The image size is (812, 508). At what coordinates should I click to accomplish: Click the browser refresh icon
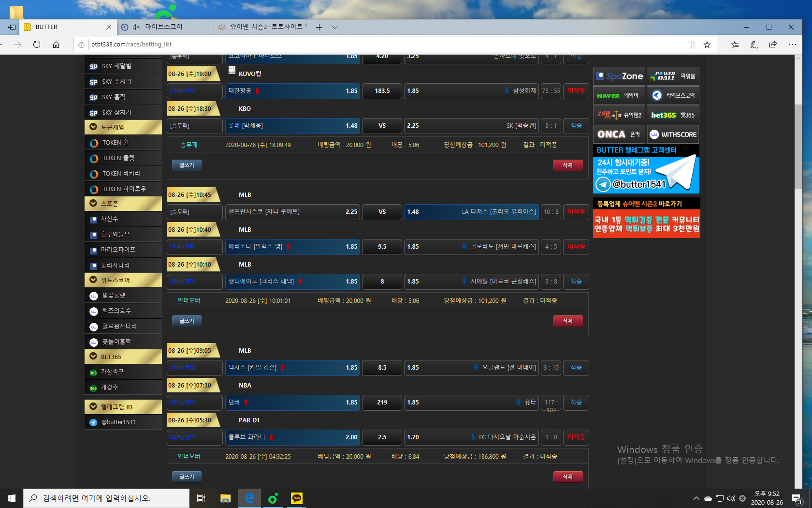(x=37, y=45)
